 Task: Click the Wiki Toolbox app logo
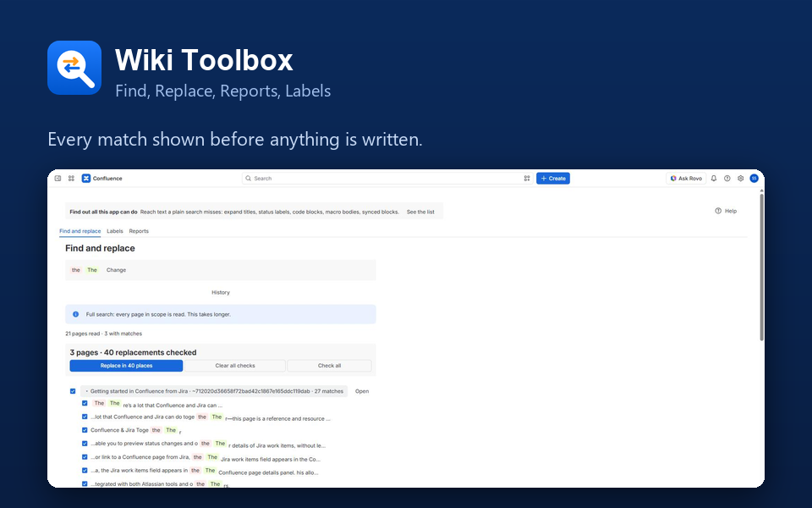pos(74,68)
